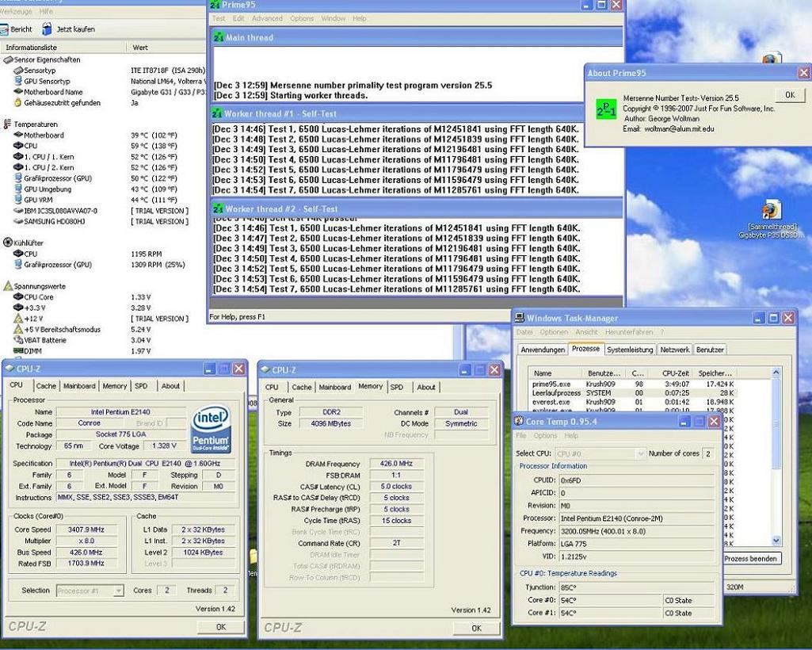Click OK button in right CPU-Z window
The image size is (812, 650).
point(476,629)
